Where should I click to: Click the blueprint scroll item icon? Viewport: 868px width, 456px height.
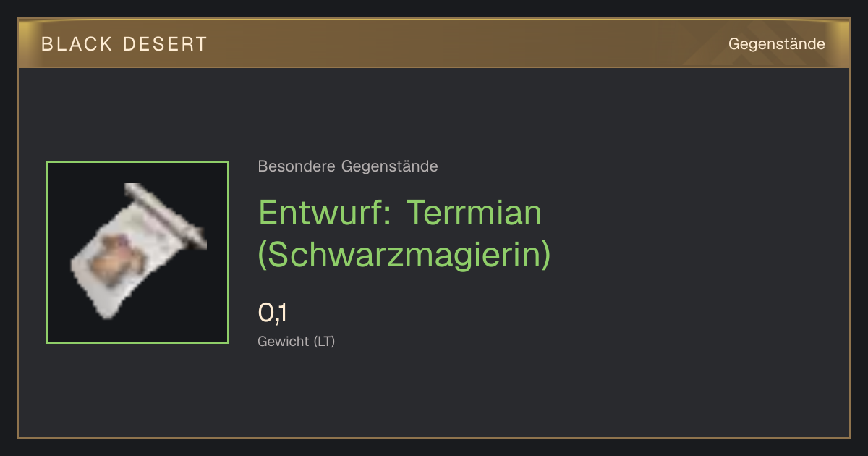[137, 251]
